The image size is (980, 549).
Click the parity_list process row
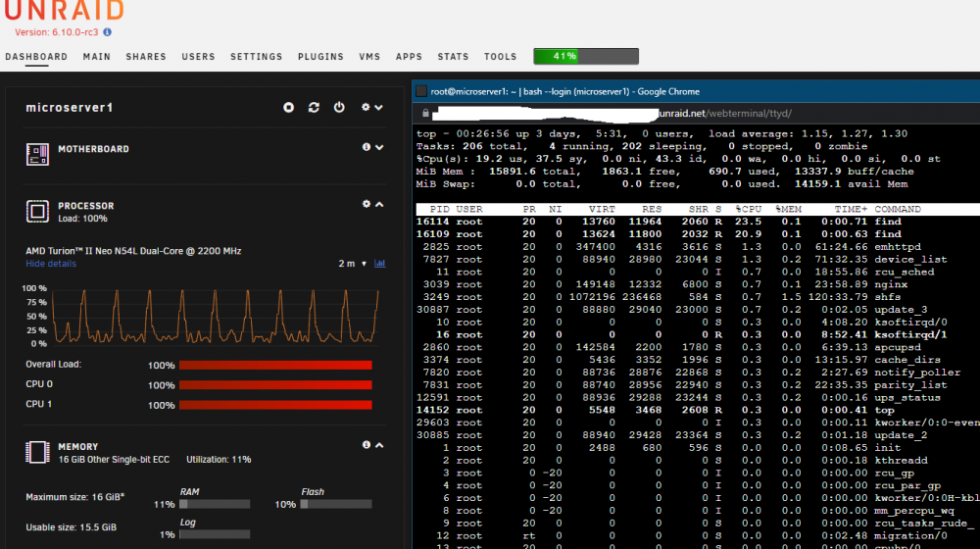tap(698, 384)
